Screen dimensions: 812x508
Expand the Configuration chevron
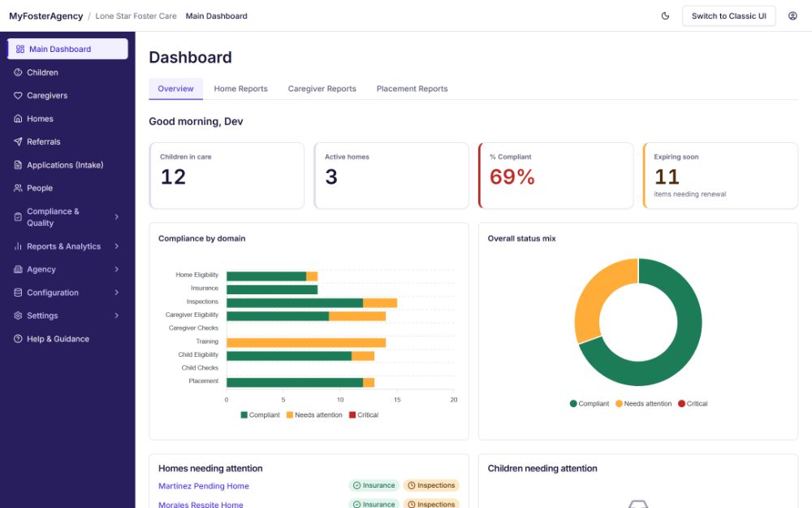tap(116, 293)
